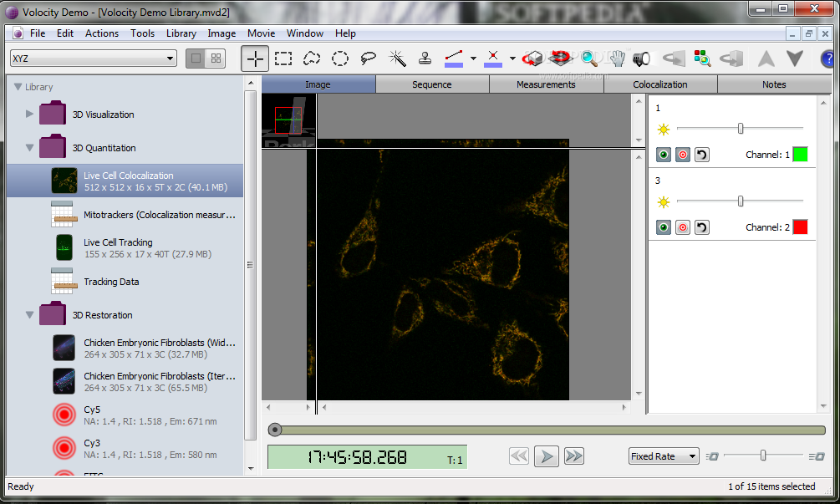Open the blue help icon
The image size is (840, 504).
point(828,59)
